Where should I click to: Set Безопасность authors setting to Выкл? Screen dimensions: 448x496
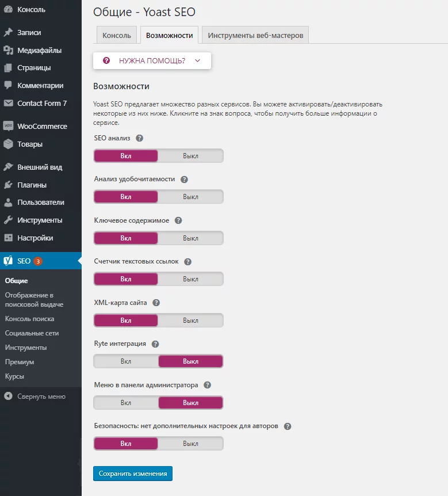click(x=190, y=444)
